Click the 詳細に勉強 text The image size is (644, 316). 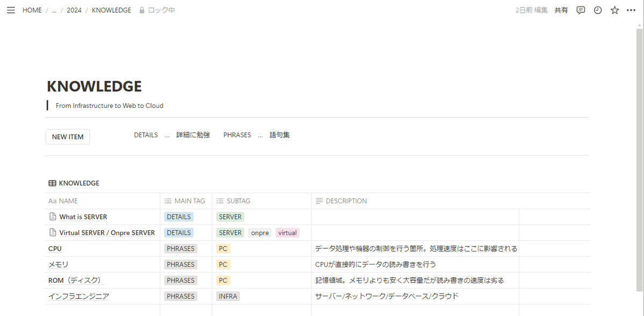[193, 135]
